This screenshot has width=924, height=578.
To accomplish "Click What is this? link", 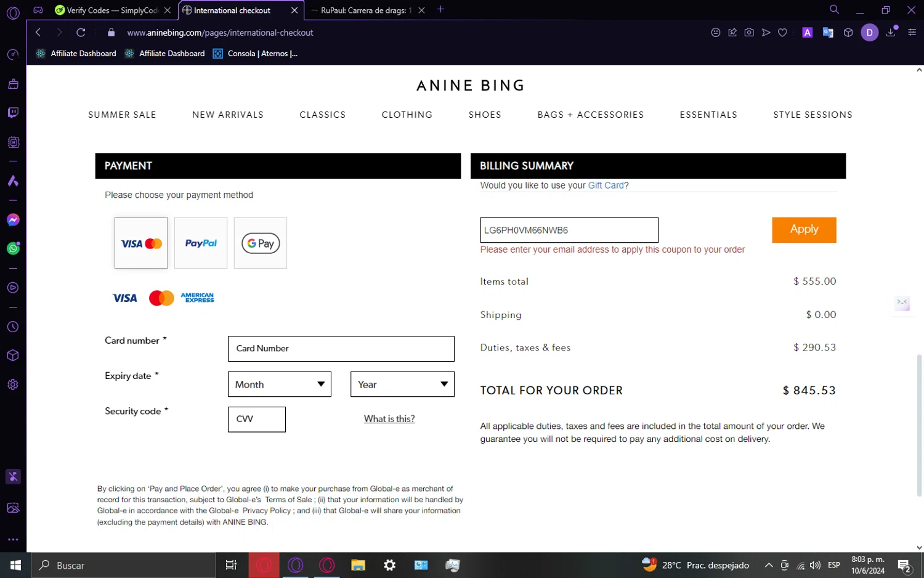I will point(389,419).
